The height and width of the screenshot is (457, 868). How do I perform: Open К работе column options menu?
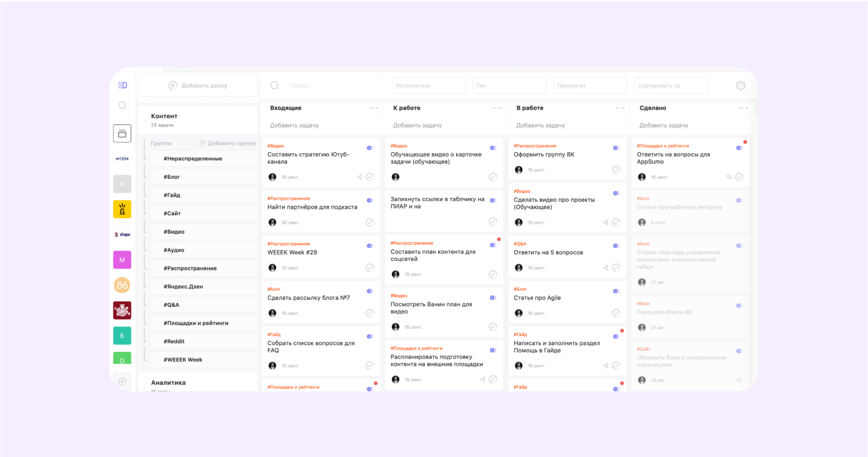[497, 108]
